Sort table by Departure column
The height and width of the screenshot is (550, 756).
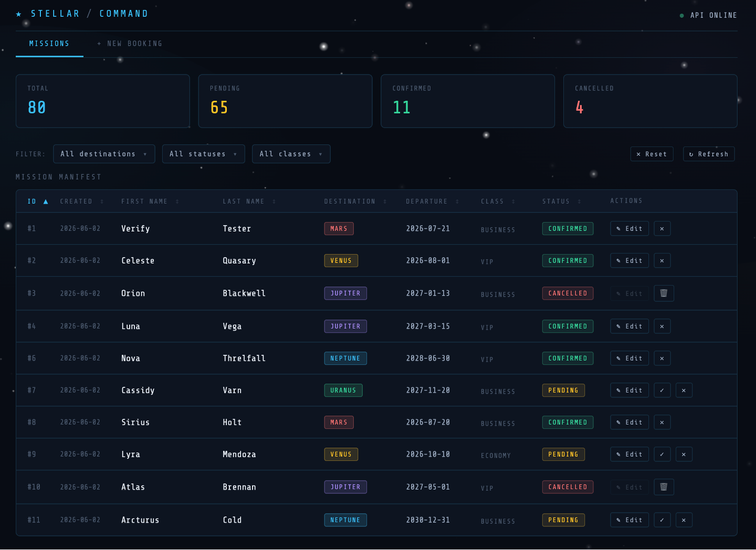coord(433,202)
